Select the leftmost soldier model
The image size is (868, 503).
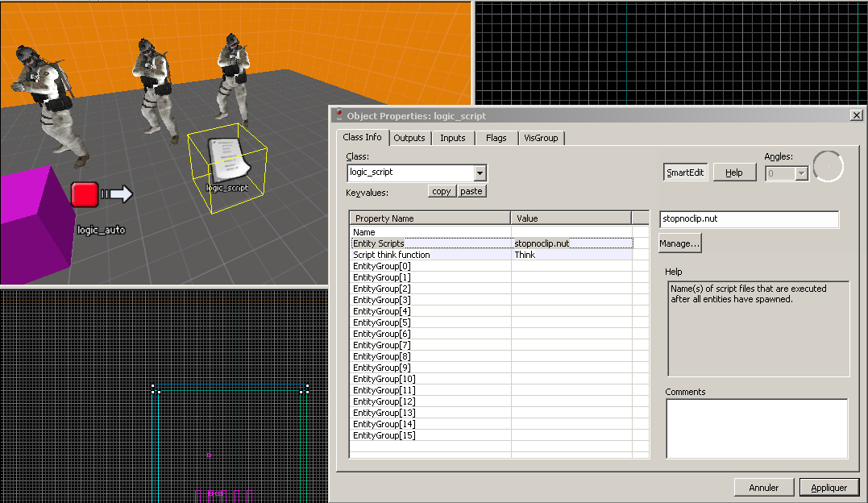tap(43, 97)
